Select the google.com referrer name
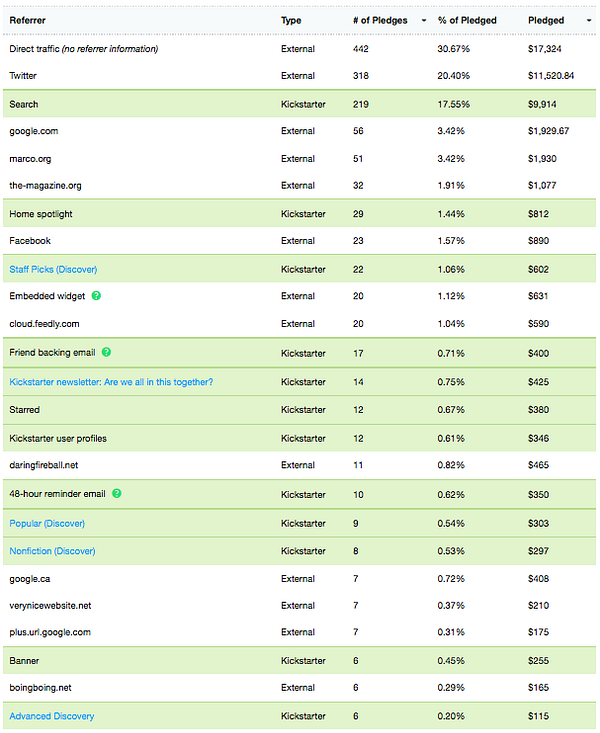 (x=34, y=131)
